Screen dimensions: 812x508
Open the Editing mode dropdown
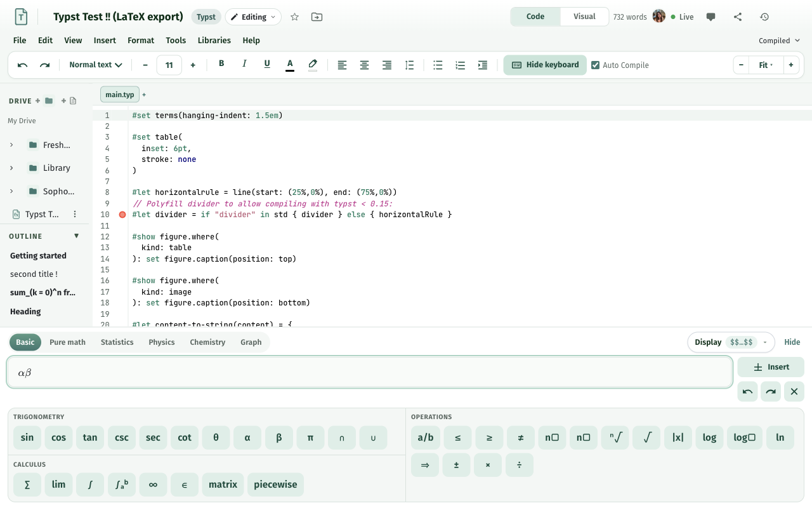tap(253, 17)
